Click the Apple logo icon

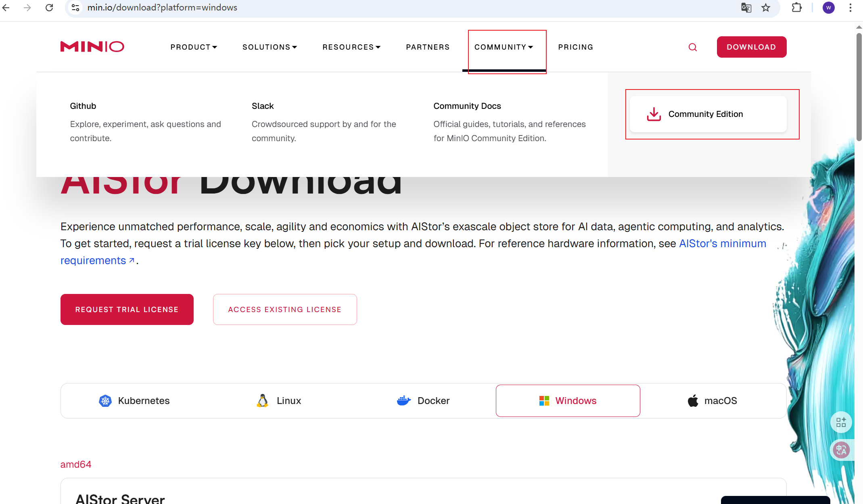pos(693,401)
